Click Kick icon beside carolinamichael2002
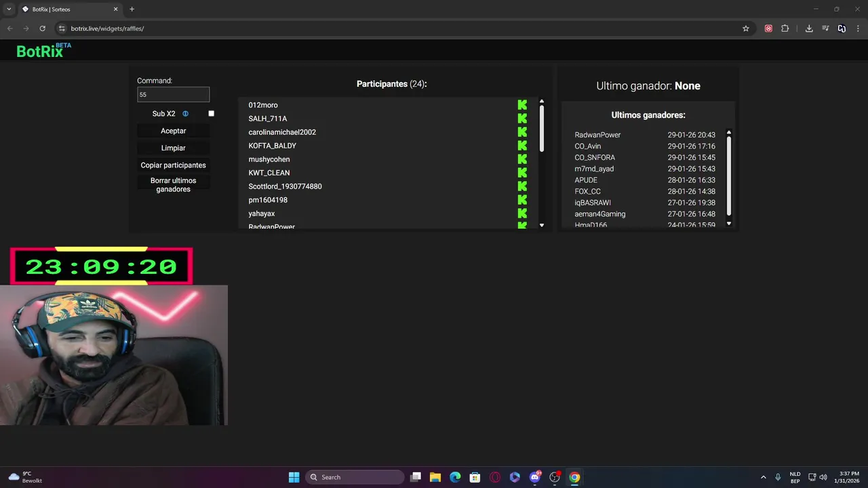This screenshot has height=488, width=868. coord(522,132)
